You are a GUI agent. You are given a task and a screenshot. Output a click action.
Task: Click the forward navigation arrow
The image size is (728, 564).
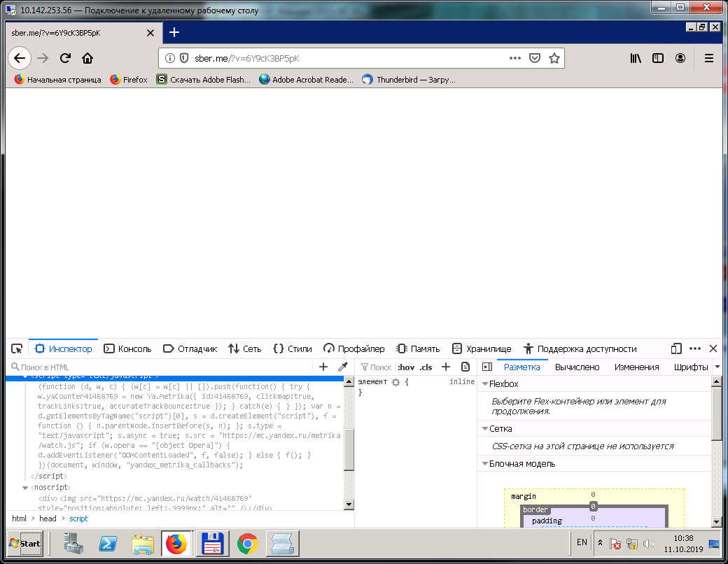(x=43, y=58)
